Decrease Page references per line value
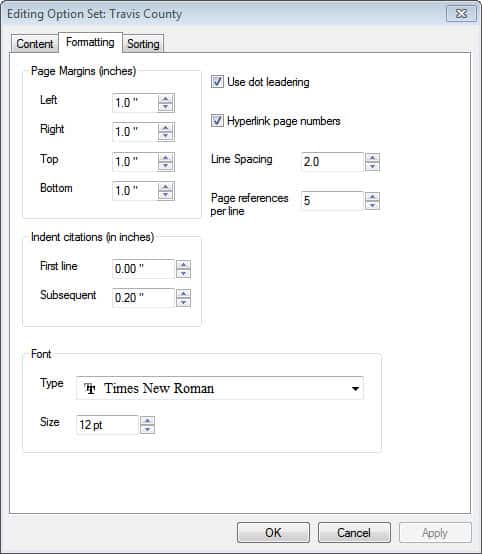The image size is (482, 554). [372, 205]
